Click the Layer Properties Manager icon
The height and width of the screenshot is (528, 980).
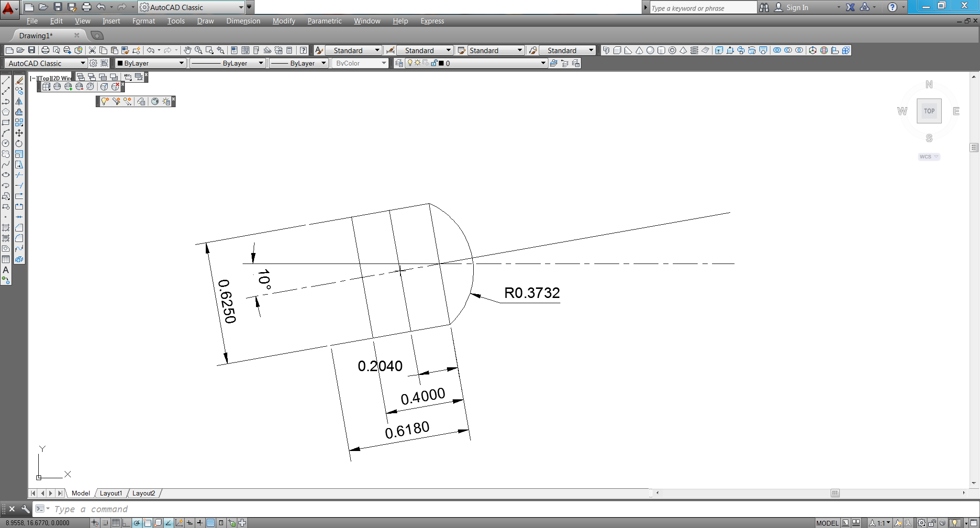coord(399,63)
